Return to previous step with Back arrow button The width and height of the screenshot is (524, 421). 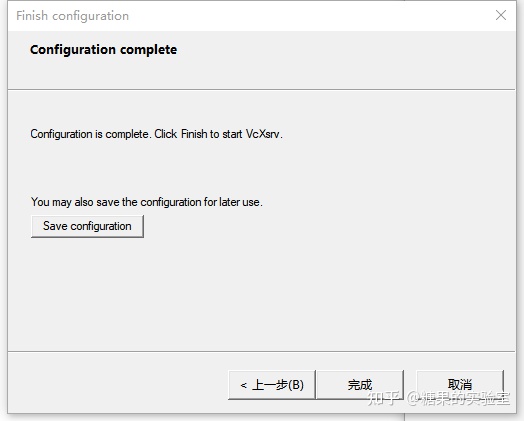click(272, 385)
